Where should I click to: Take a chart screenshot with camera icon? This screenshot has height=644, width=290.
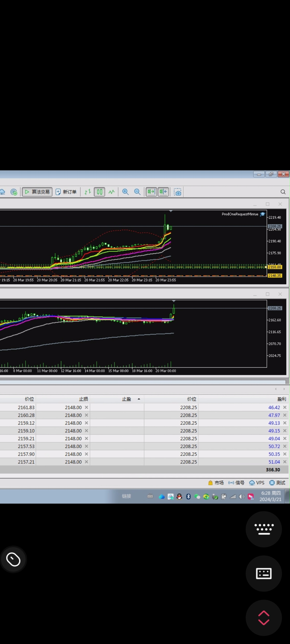coord(177,192)
